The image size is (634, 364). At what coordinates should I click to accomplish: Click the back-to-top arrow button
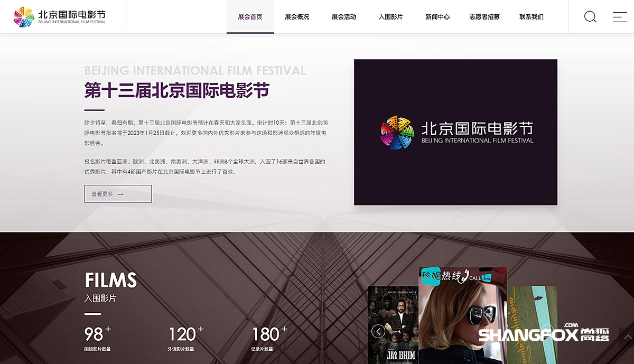[626, 337]
